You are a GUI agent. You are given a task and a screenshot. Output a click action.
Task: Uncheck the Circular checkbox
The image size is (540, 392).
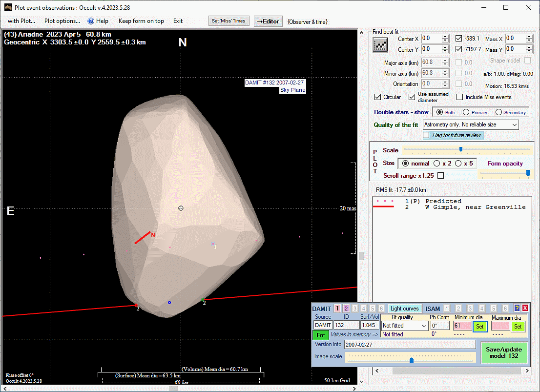tap(377, 97)
